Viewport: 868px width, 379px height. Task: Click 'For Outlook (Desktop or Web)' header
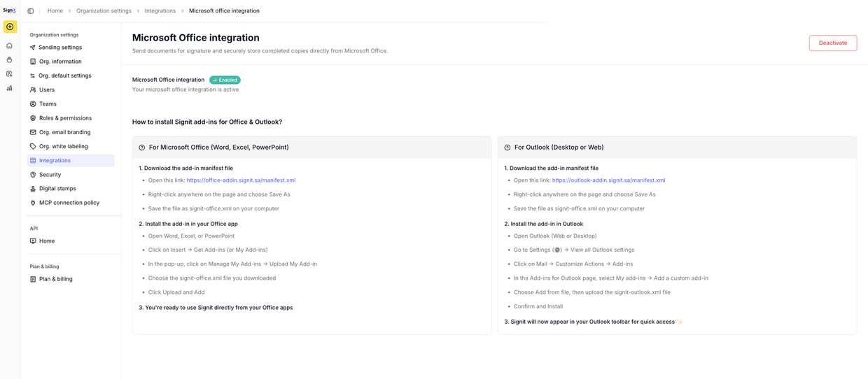tap(559, 148)
